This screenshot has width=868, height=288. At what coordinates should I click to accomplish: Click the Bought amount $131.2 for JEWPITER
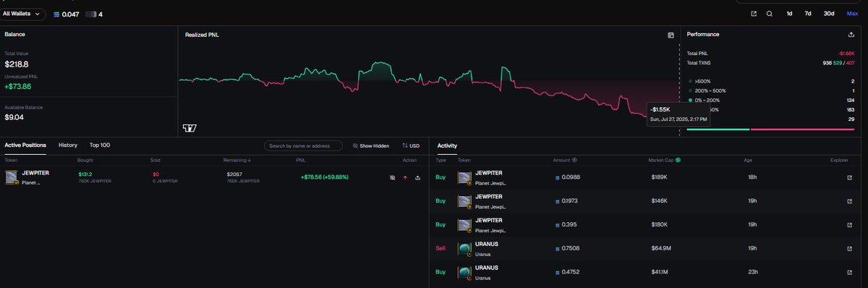[85, 174]
